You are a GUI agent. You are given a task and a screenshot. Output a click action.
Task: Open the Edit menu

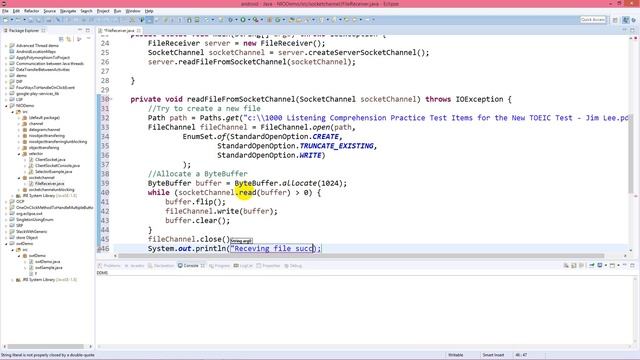tap(16, 11)
